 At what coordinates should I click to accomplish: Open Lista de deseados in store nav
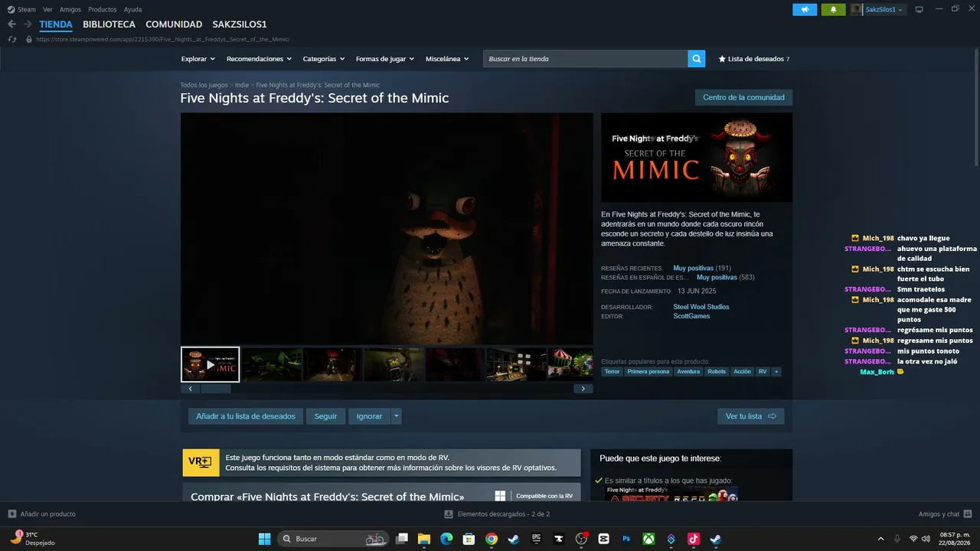tap(753, 59)
